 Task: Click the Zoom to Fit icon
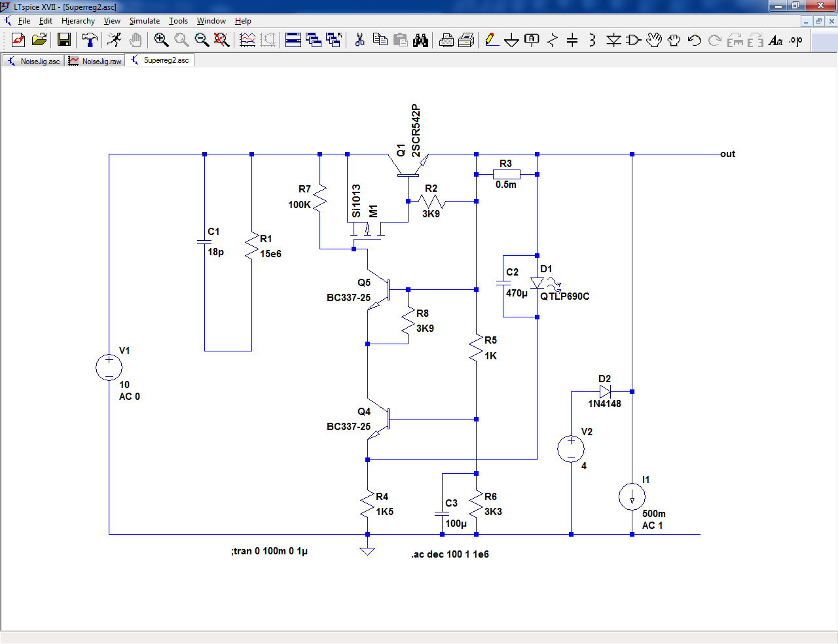pyautogui.click(x=222, y=41)
